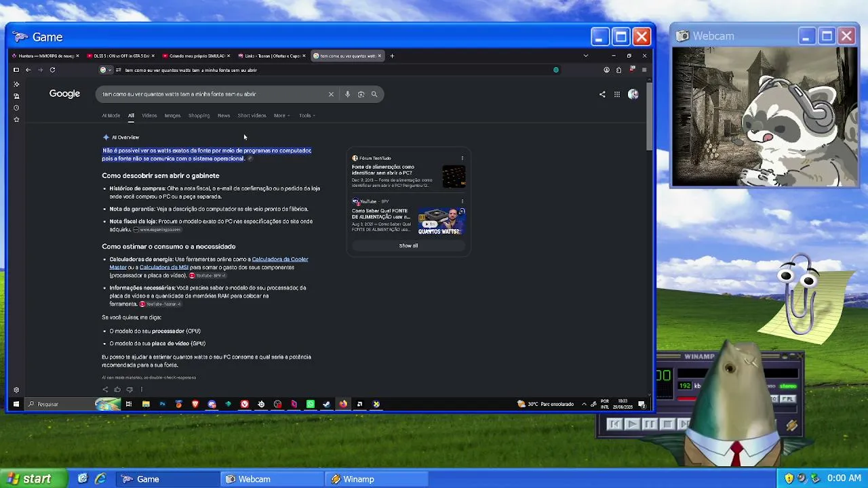
Task: Select the Images search filter
Action: tap(172, 115)
